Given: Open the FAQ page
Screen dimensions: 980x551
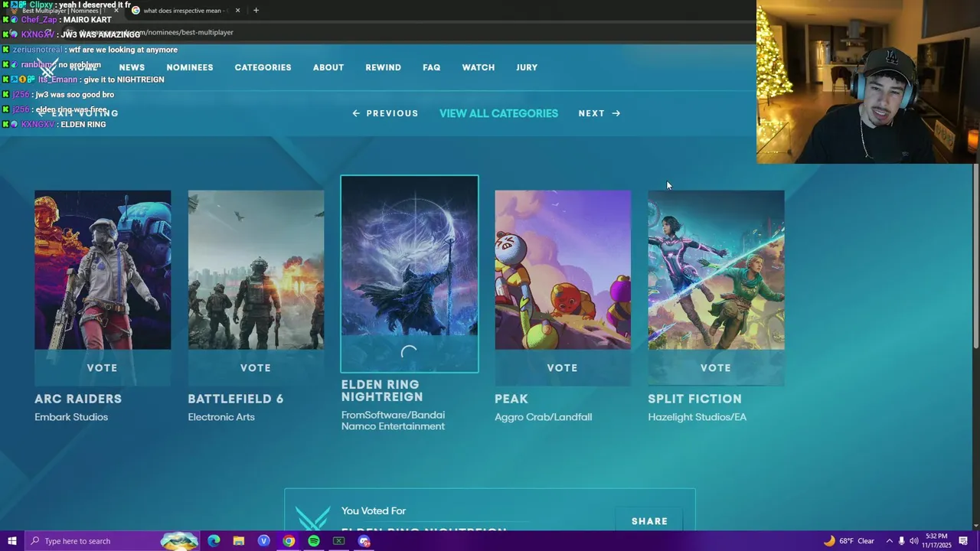Looking at the screenshot, I should tap(432, 67).
